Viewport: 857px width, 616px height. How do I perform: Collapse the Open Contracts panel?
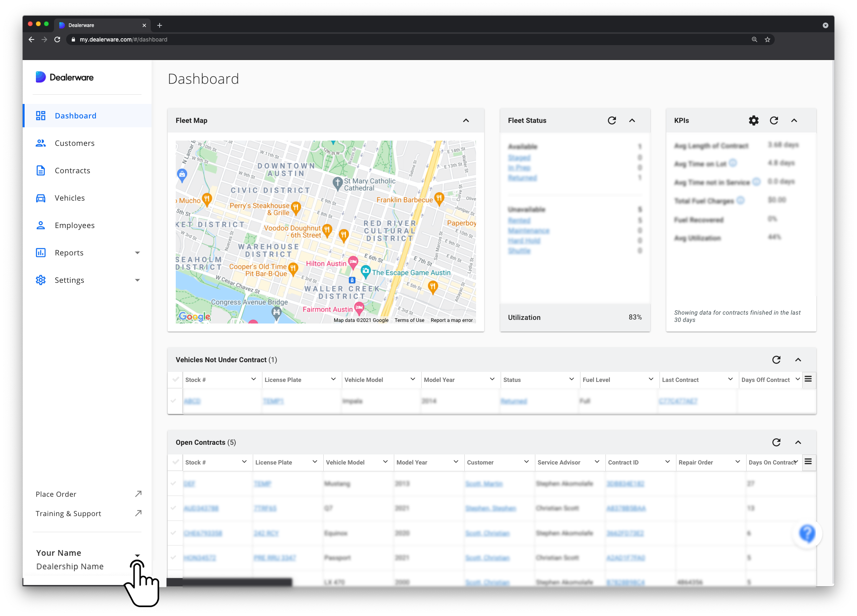[x=798, y=442]
